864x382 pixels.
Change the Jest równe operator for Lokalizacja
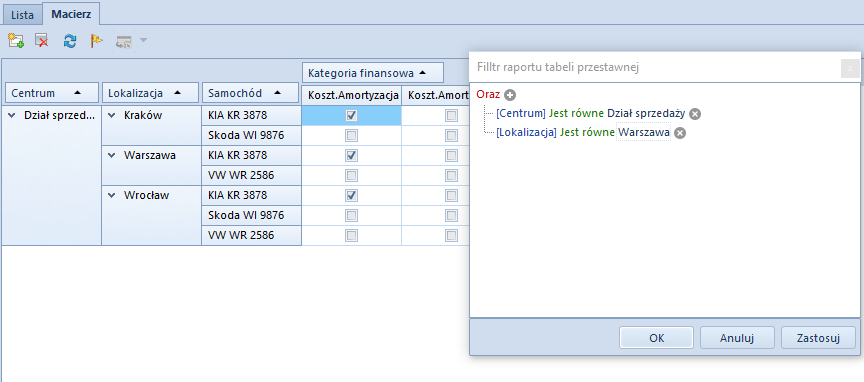[x=587, y=133]
